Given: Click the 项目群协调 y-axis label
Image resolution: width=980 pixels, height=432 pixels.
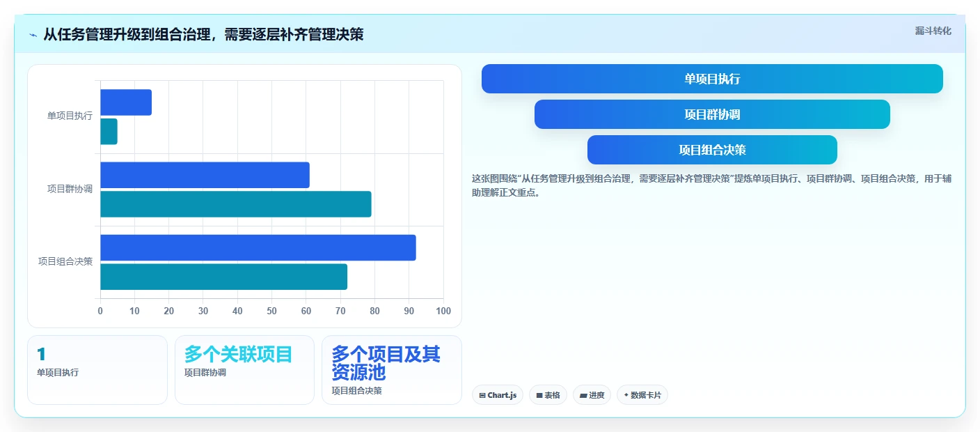Looking at the screenshot, I should 70,189.
